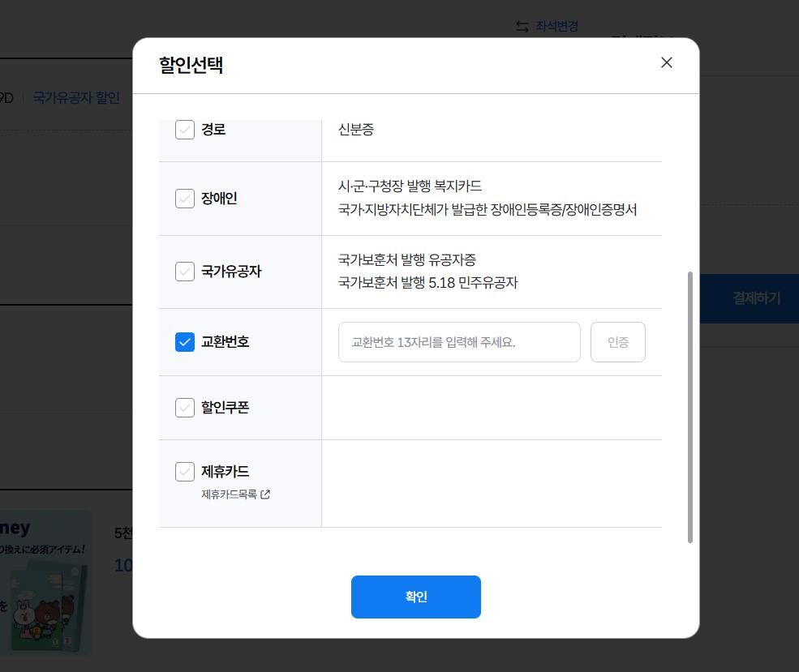Screen dimensions: 799x672
Task: Enable the 할인쿠폰 checkbox
Action: (184, 407)
